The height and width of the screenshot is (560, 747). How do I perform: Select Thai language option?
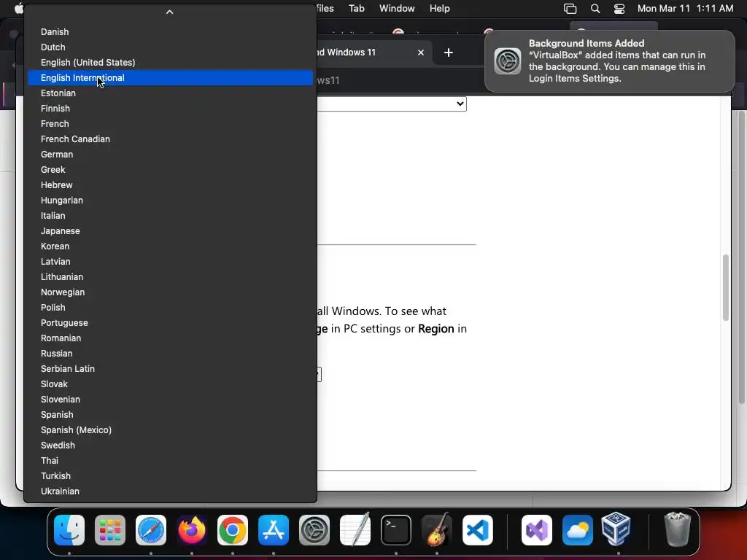tap(170, 461)
